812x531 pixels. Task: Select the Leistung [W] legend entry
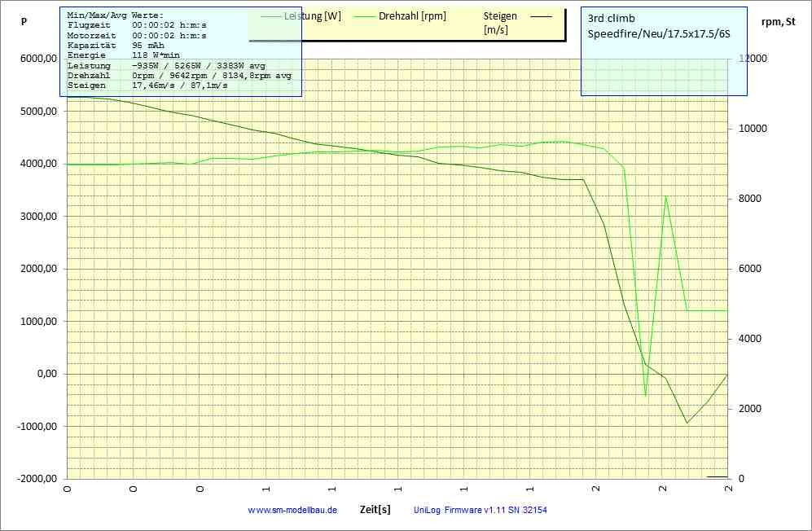tap(313, 15)
